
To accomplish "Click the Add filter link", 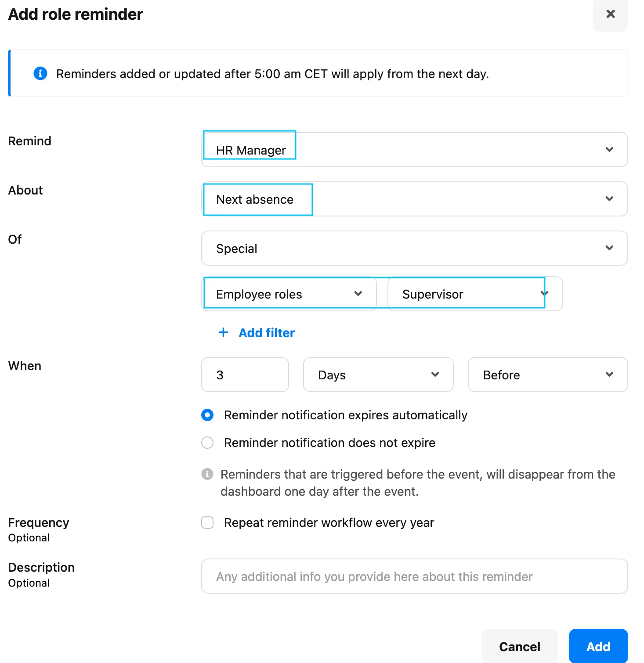I will point(267,333).
